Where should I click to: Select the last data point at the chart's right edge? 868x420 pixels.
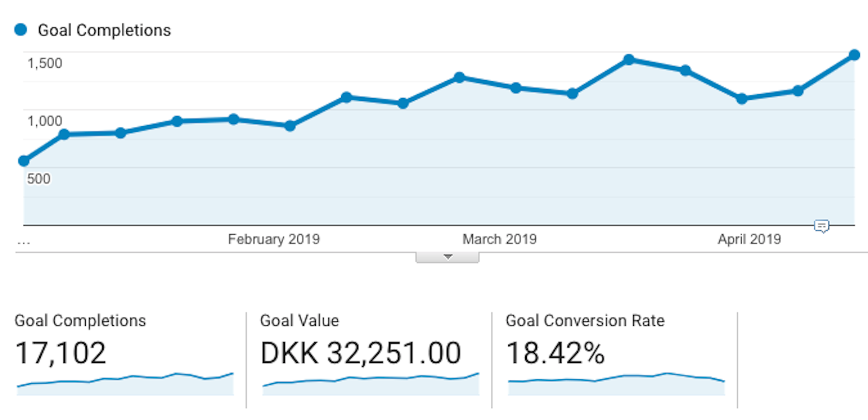tap(854, 55)
